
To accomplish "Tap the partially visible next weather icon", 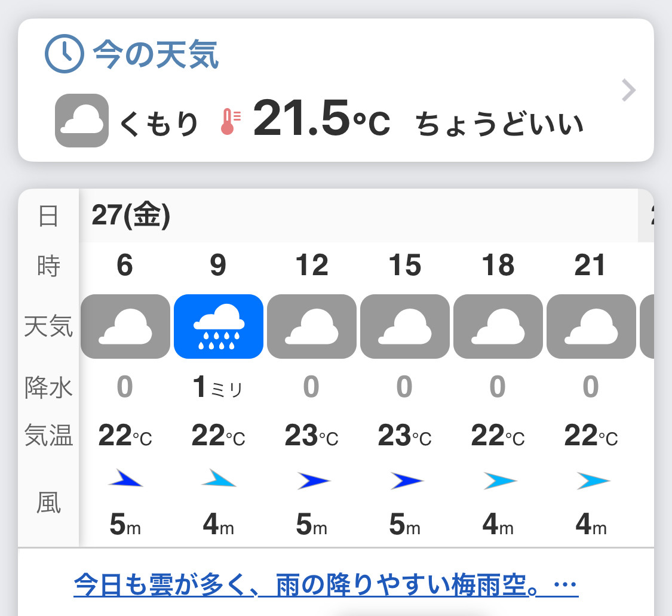I will pos(647,327).
